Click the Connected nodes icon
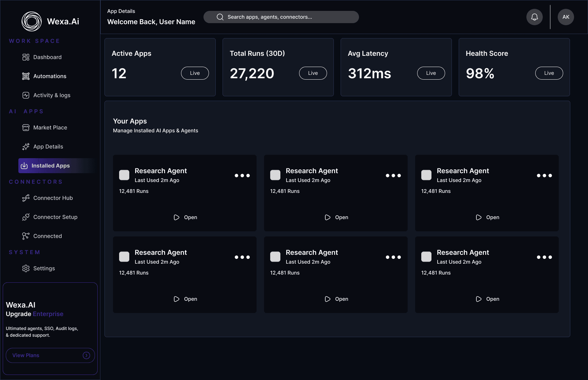The height and width of the screenshot is (380, 588). click(26, 236)
